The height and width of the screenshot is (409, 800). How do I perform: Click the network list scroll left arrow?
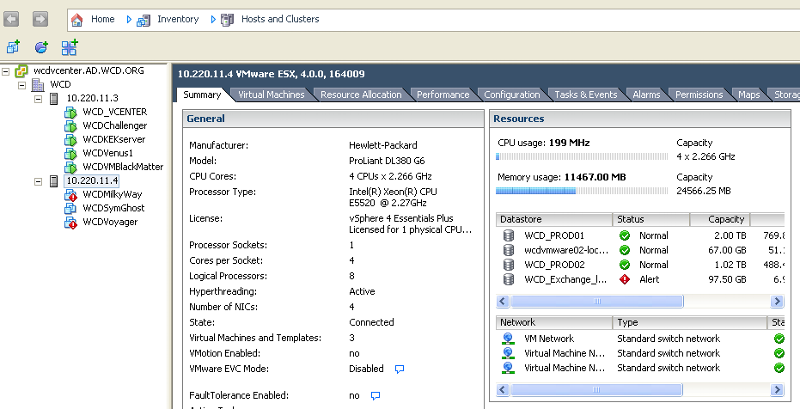click(503, 390)
